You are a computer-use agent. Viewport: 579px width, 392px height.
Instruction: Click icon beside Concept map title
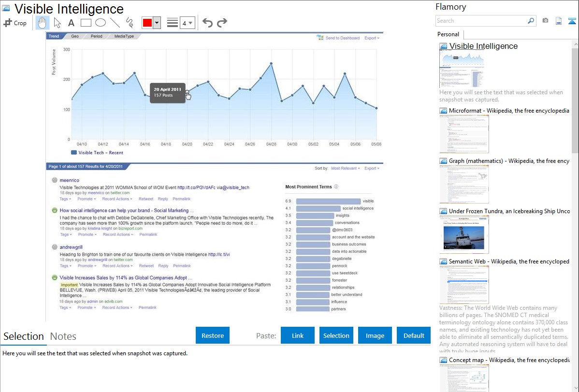(x=443, y=360)
